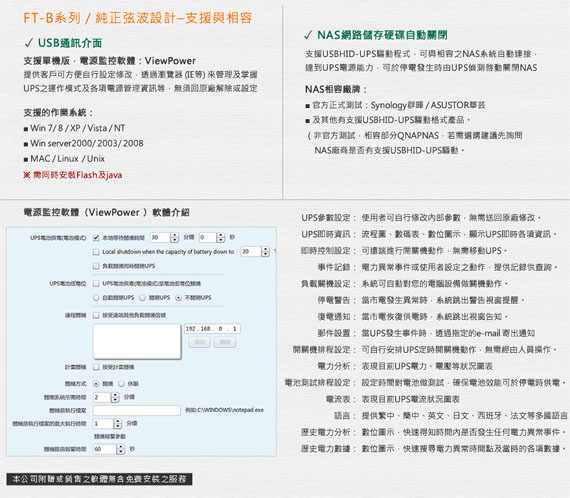Increase the 30 minutes spinner in the top row
Viewport: 570px width, 498px height.
click(x=175, y=235)
